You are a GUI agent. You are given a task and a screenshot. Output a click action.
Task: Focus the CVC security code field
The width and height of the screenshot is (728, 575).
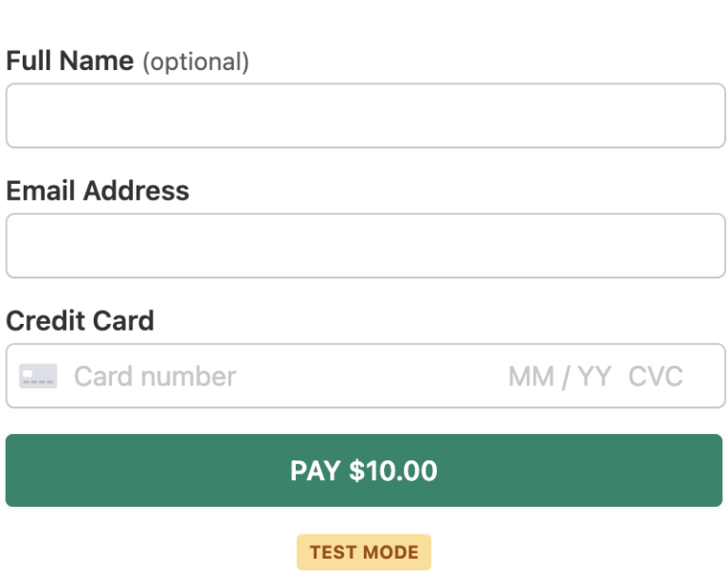[x=656, y=376]
